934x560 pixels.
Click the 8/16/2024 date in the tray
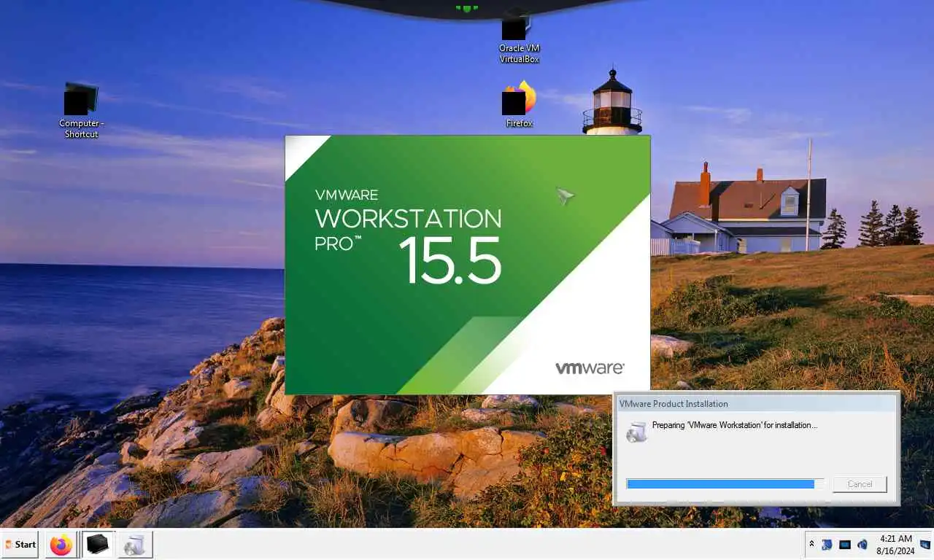[895, 551]
